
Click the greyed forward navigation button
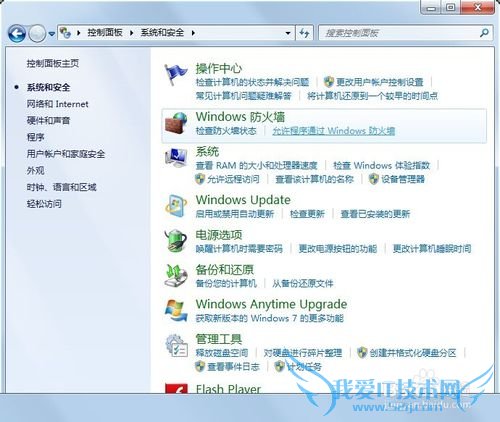tap(37, 33)
